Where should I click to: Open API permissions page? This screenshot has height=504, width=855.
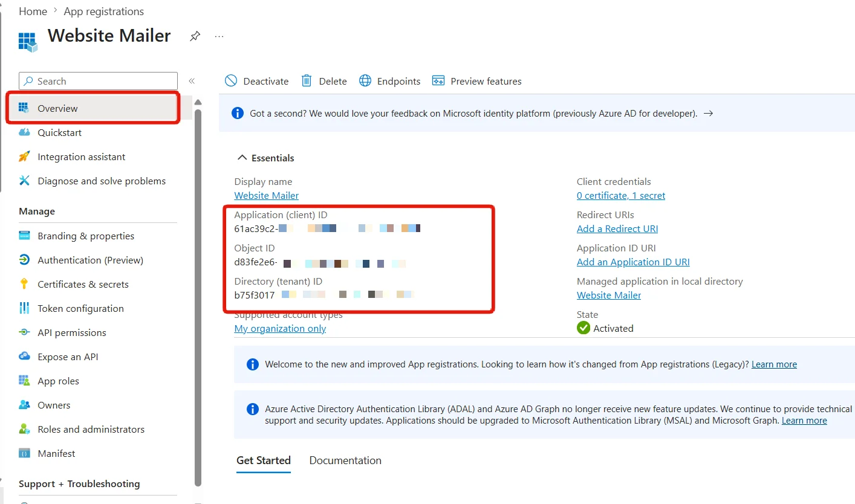[71, 332]
